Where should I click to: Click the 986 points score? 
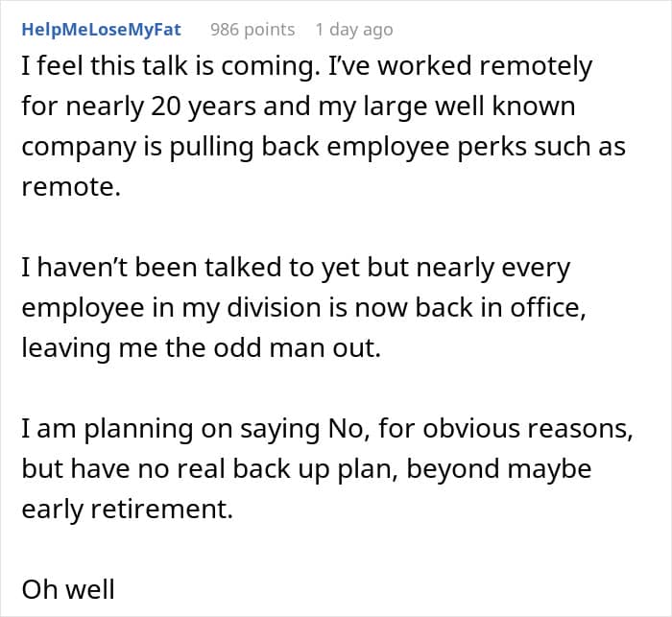point(252,29)
